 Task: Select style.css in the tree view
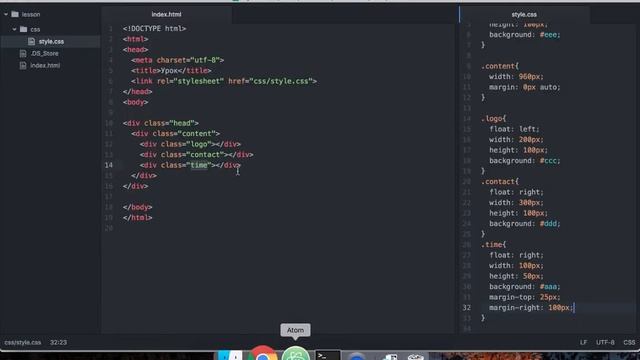[51, 42]
